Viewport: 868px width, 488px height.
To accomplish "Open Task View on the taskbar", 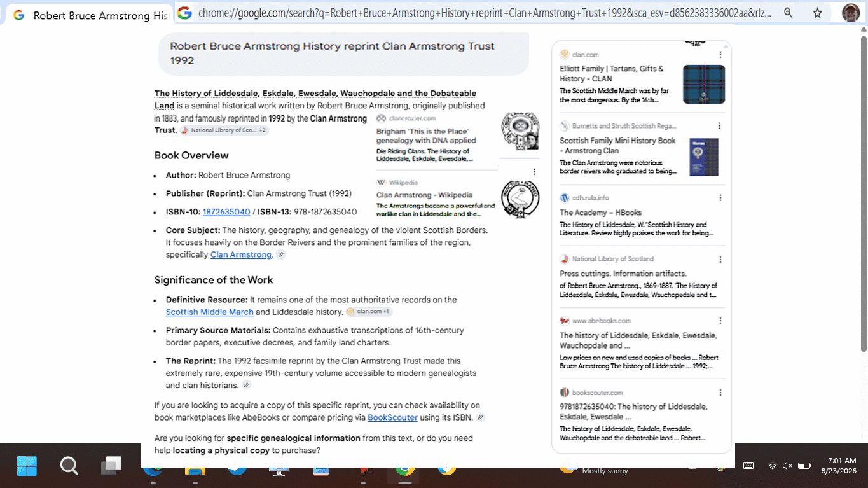I will click(x=111, y=466).
